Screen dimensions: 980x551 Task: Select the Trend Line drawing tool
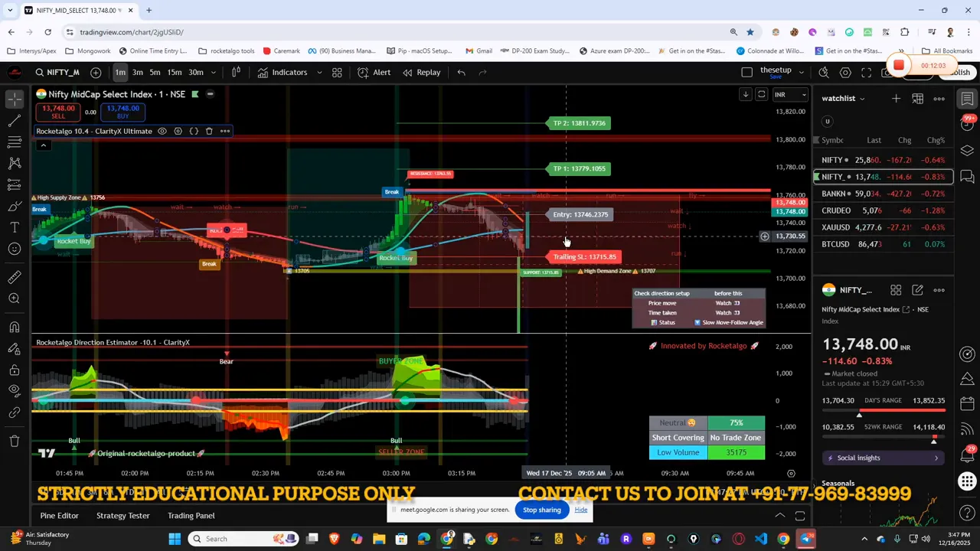click(x=14, y=120)
